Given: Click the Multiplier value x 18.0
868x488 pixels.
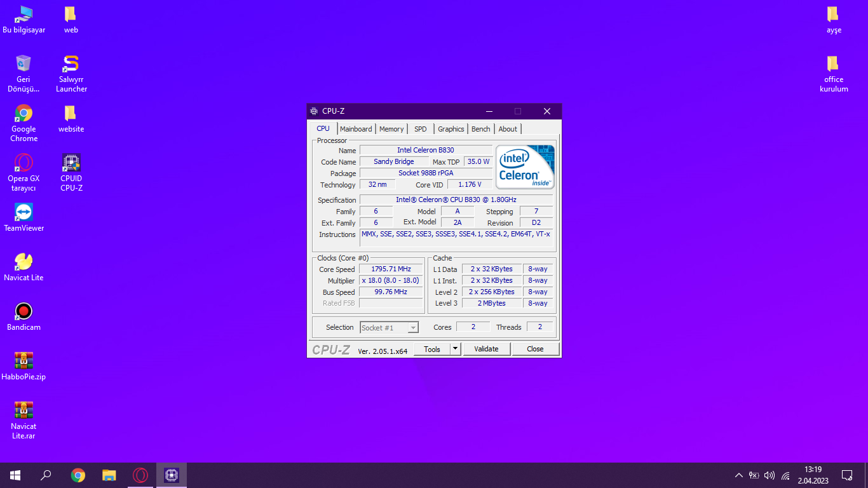Looking at the screenshot, I should [391, 281].
